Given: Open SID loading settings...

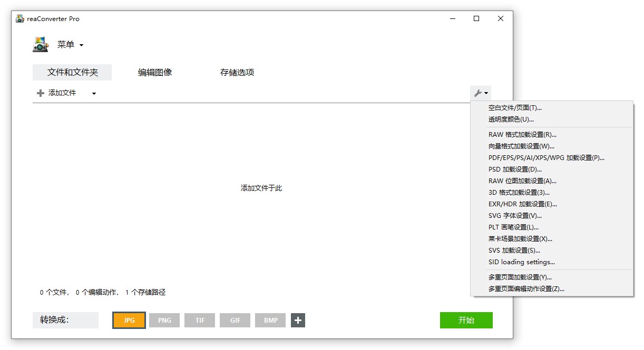Looking at the screenshot, I should [552, 262].
